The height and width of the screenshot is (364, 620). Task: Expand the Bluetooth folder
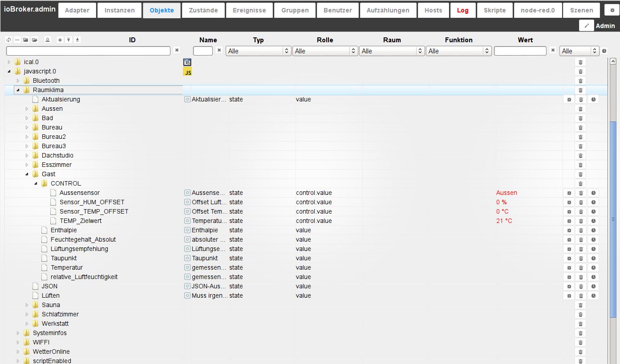pyautogui.click(x=18, y=81)
